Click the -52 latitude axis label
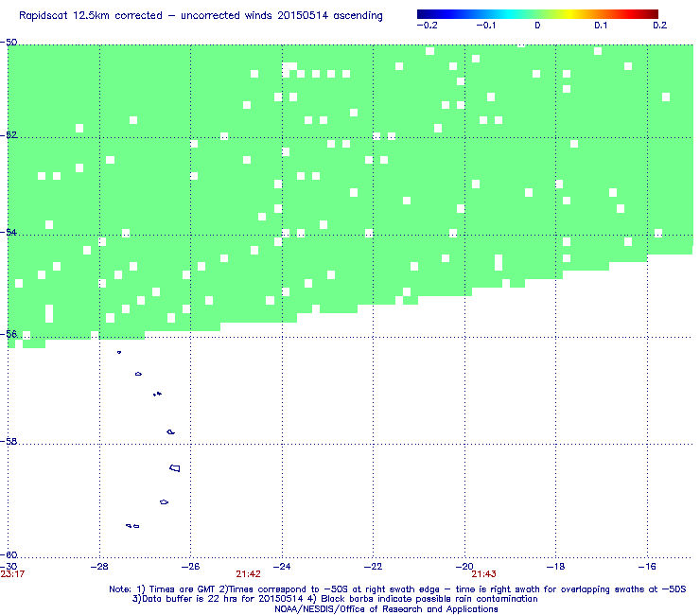 pos(9,135)
